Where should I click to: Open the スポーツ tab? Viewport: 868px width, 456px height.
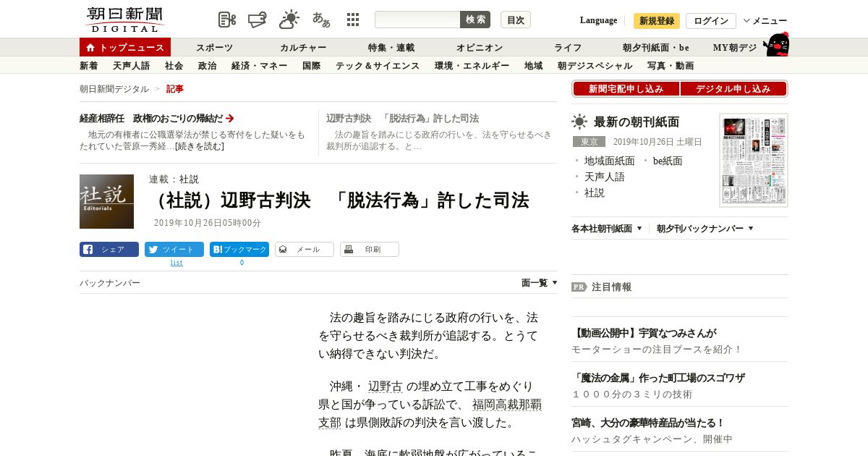click(215, 48)
